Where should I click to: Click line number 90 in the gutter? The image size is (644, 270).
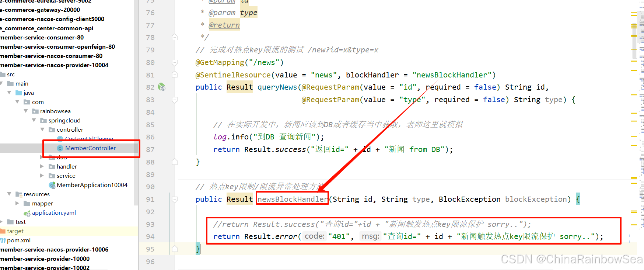pyautogui.click(x=150, y=187)
